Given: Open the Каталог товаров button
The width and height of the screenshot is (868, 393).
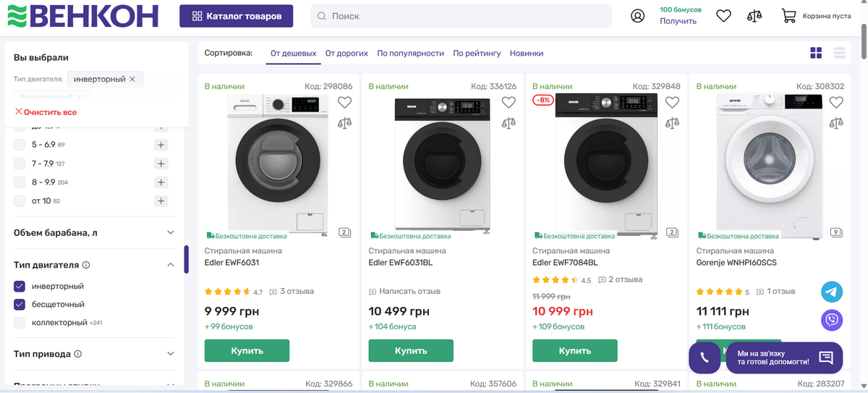Looking at the screenshot, I should click(237, 16).
